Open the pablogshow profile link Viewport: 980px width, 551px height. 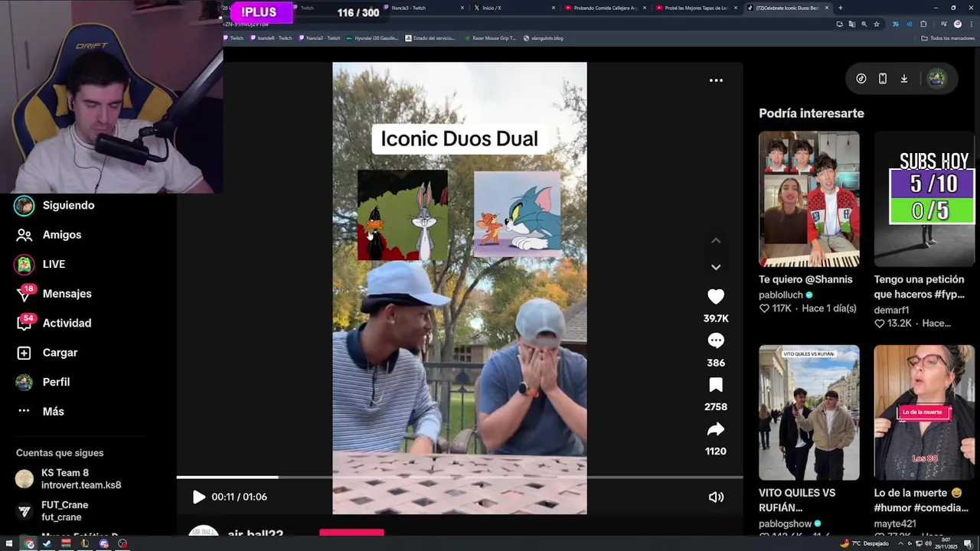tap(785, 524)
